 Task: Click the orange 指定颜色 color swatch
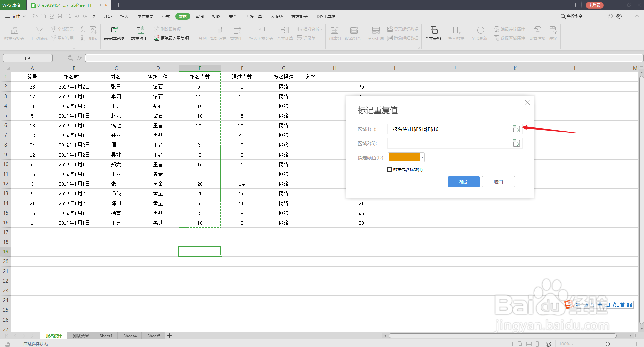tap(404, 157)
